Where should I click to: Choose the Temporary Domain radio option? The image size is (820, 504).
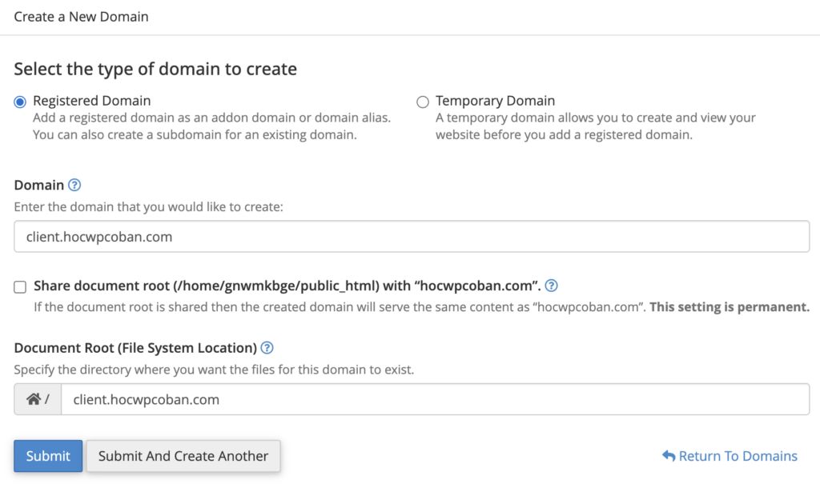423,102
